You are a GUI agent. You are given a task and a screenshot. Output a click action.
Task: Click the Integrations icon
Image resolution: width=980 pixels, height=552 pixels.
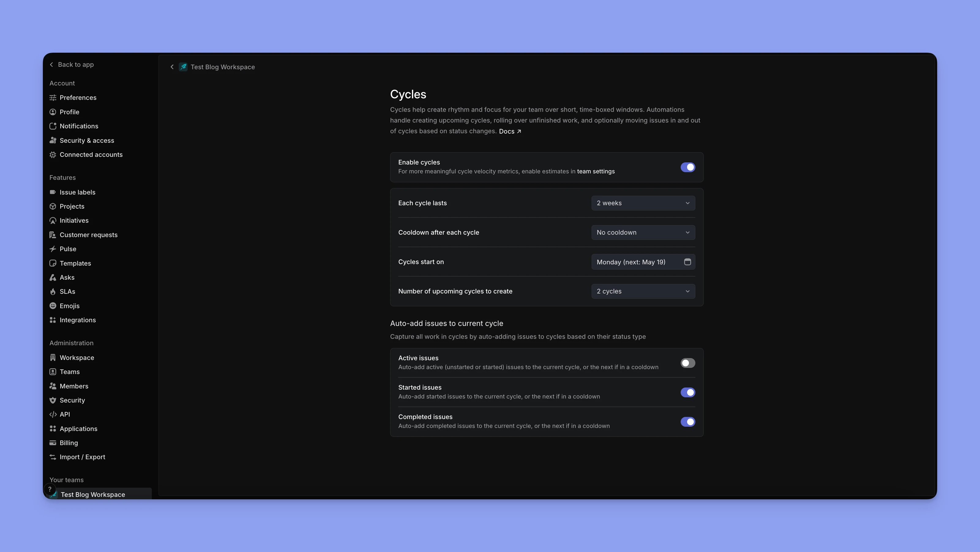[53, 320]
